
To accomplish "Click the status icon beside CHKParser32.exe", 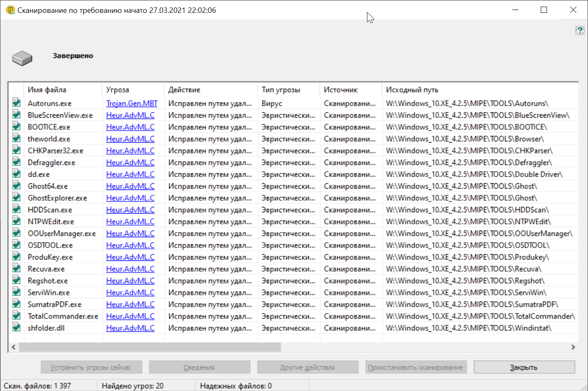I will pyautogui.click(x=16, y=149).
